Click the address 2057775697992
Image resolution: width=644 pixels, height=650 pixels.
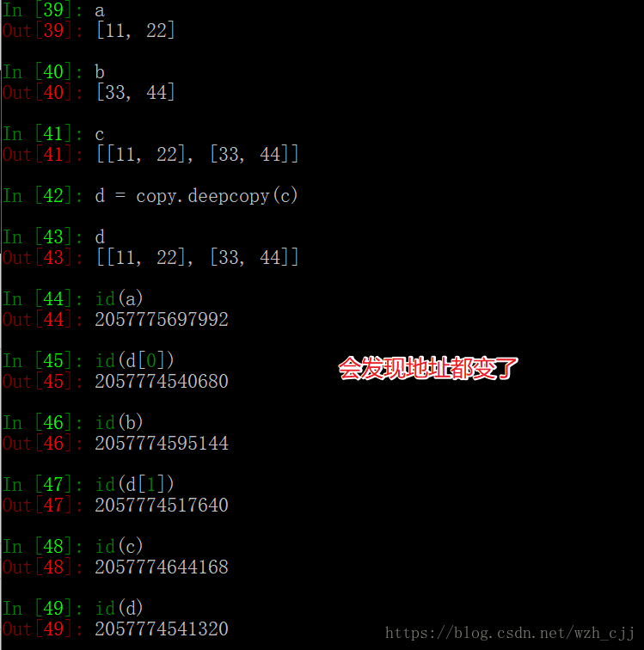click(162, 319)
